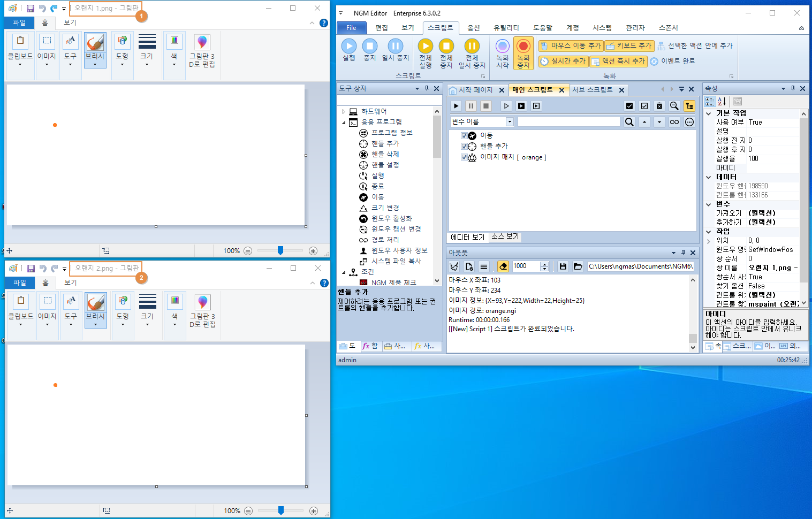The height and width of the screenshot is (519, 812).
Task: Toggle pin on 아웃풋 panel
Action: 683,253
